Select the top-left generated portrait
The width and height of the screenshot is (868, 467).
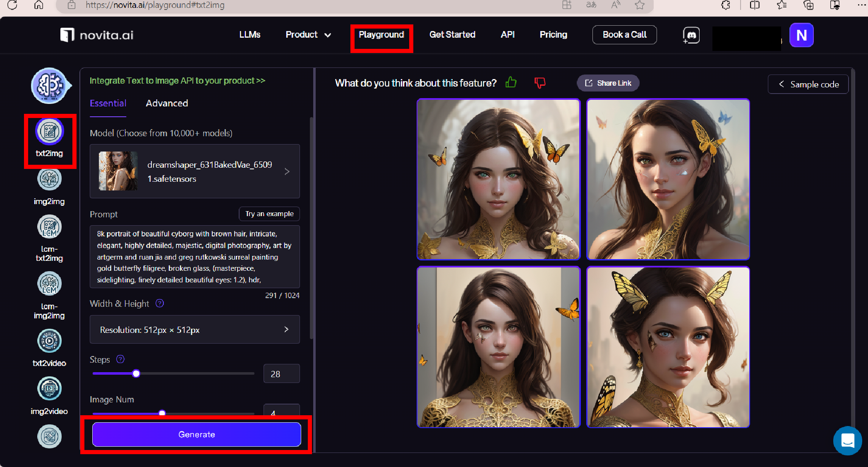point(499,179)
